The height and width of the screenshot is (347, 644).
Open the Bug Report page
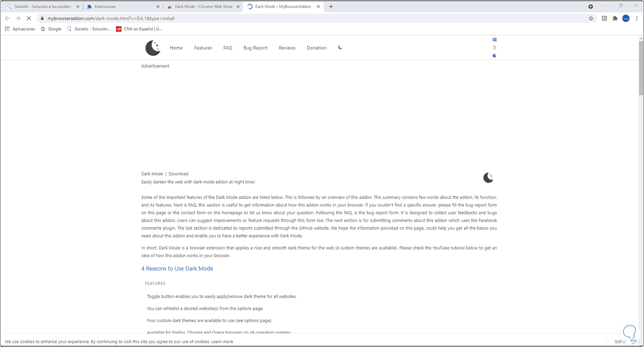click(255, 48)
